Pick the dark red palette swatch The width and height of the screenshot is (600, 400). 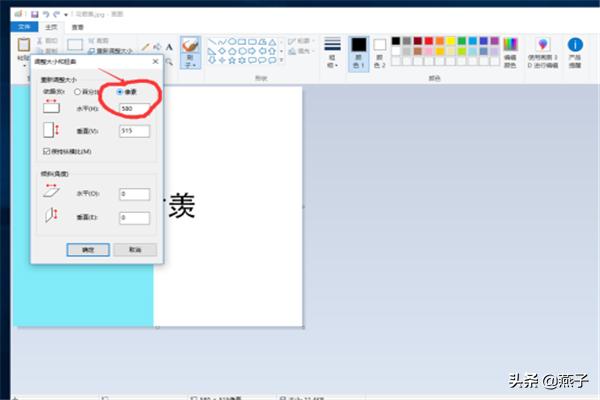(x=418, y=41)
